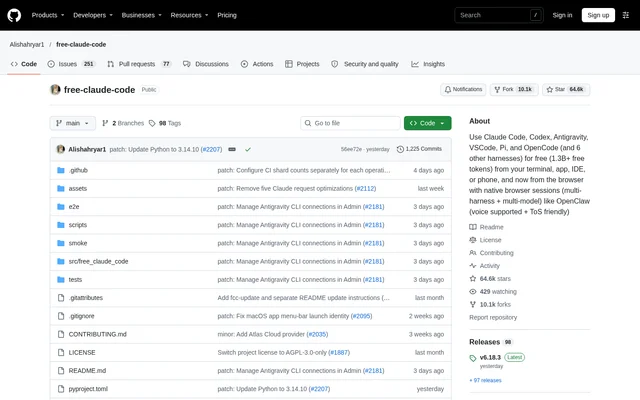Open the appearance settings icon in header
This screenshot has width=640, height=400.
(626, 15)
